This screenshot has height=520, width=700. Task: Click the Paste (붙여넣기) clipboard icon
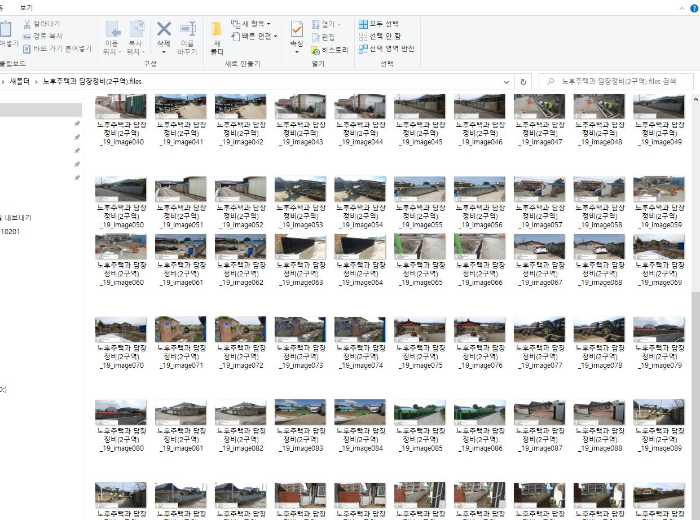tap(6, 29)
